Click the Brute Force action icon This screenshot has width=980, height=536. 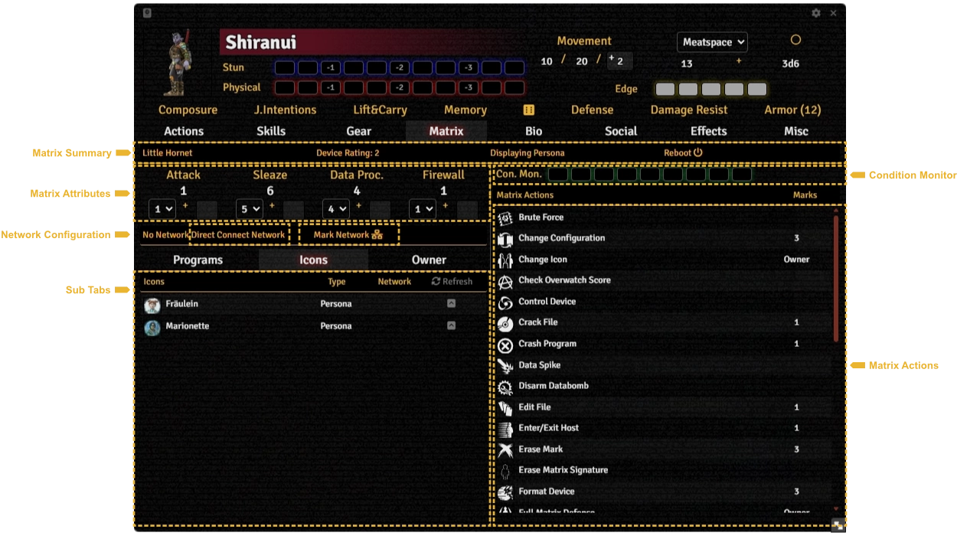(x=505, y=218)
